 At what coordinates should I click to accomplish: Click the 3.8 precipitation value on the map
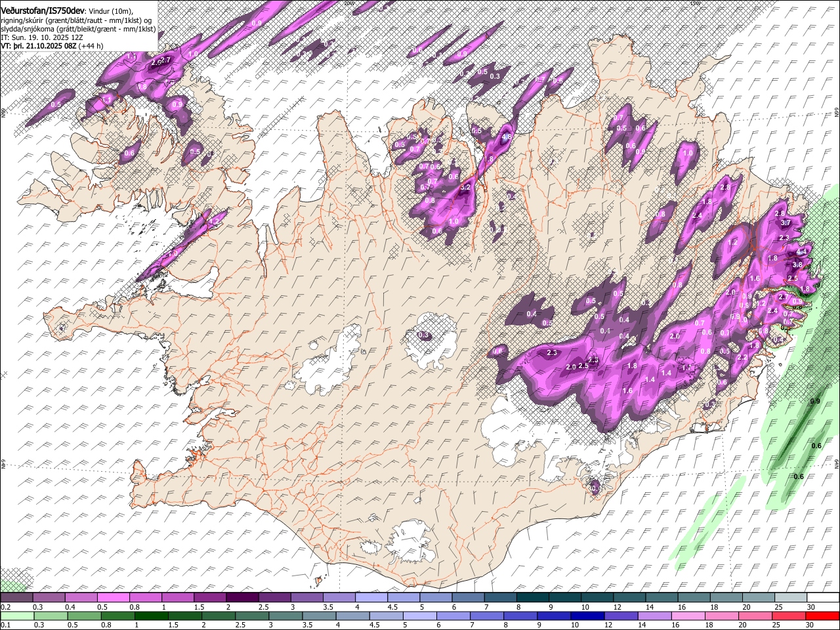click(x=797, y=264)
